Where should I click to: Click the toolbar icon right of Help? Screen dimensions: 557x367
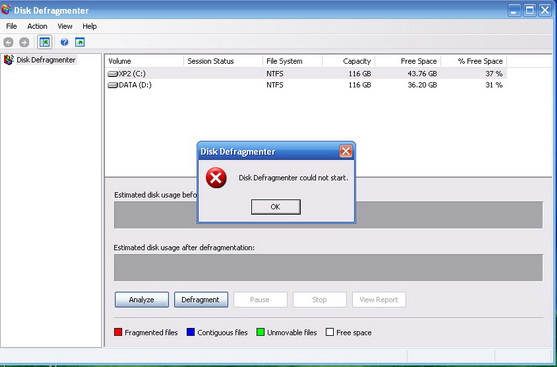click(80, 43)
